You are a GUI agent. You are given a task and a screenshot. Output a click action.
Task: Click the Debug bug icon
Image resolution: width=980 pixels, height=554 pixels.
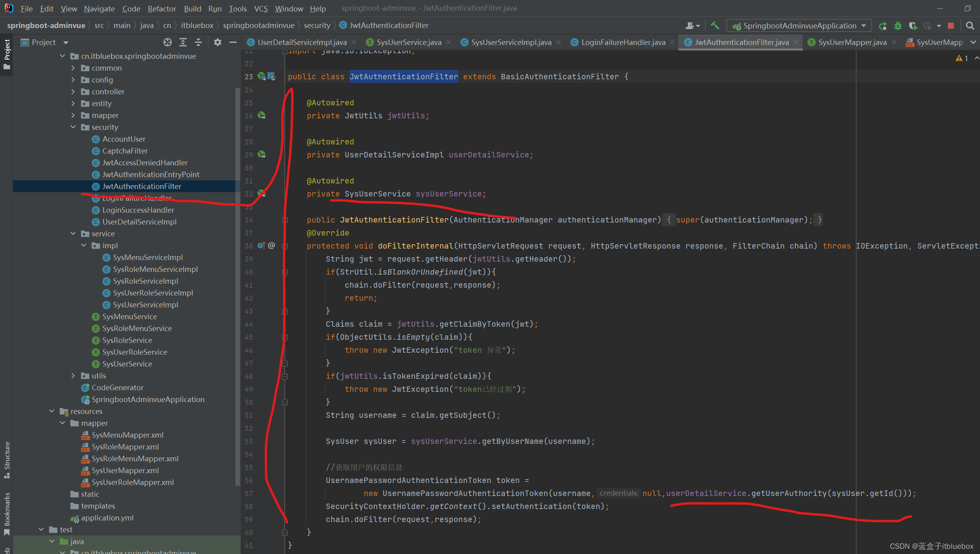(x=898, y=26)
